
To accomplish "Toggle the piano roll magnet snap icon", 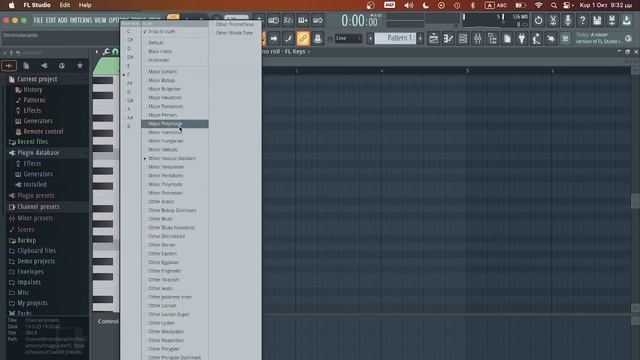I will coord(115,52).
